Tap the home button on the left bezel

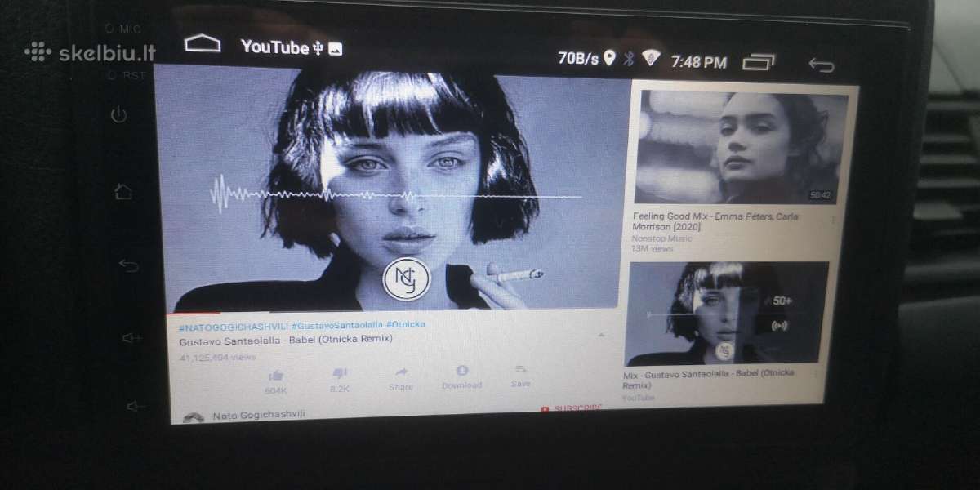(x=122, y=192)
